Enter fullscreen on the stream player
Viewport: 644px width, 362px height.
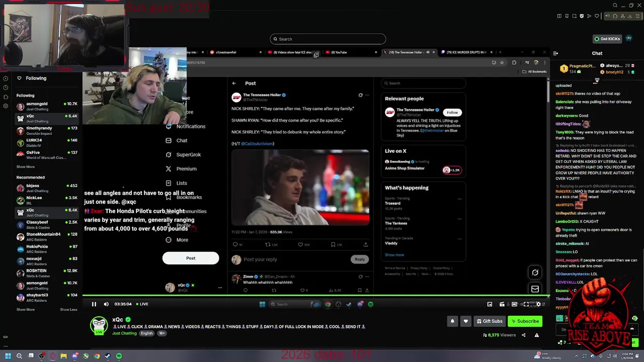(526, 304)
